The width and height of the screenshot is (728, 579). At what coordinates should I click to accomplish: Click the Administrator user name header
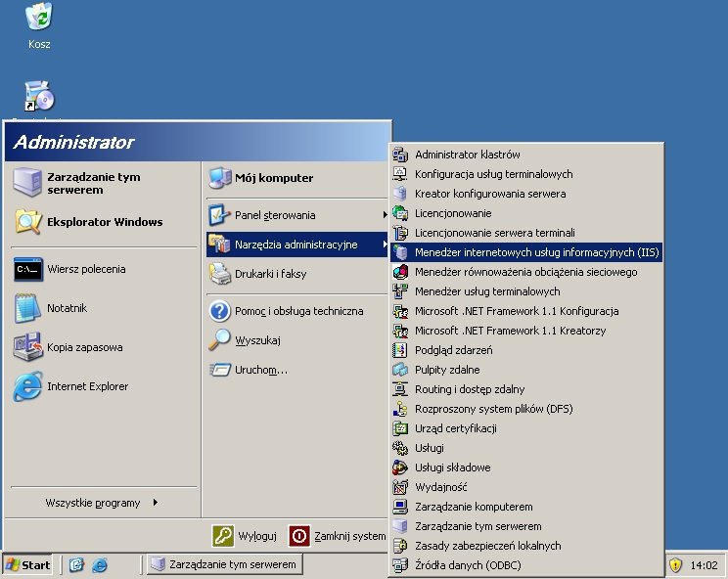tap(73, 142)
